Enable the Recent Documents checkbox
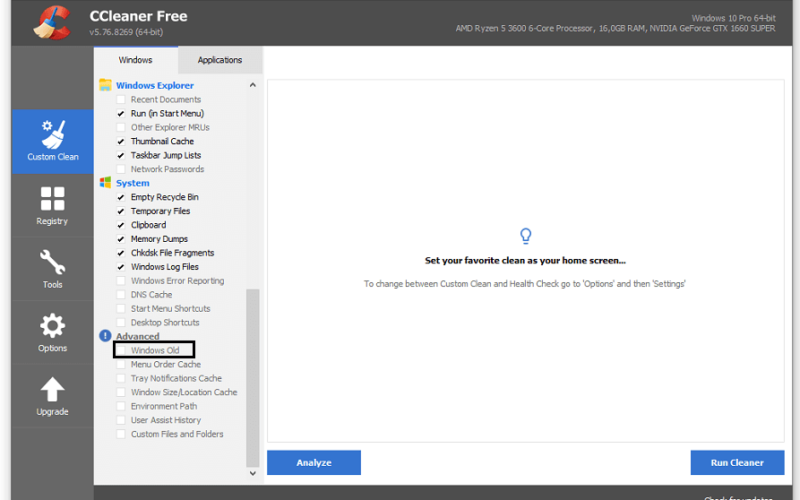This screenshot has height=500, width=800. point(121,99)
